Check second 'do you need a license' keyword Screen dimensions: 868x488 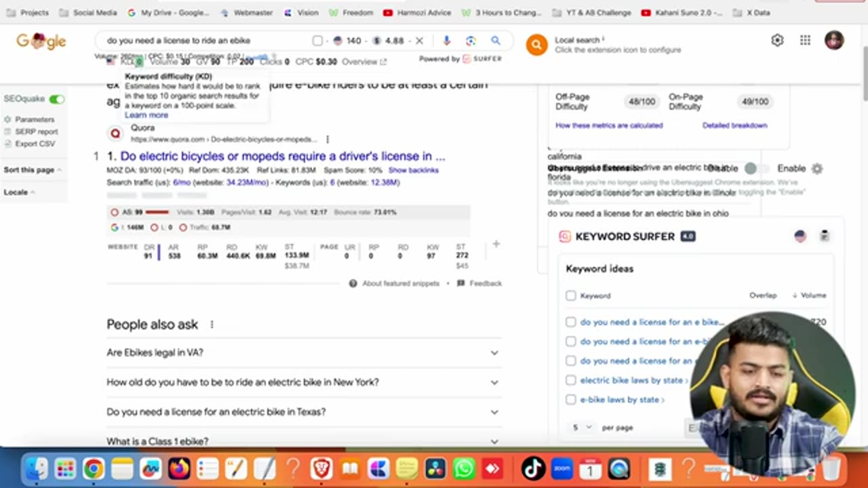click(x=570, y=342)
